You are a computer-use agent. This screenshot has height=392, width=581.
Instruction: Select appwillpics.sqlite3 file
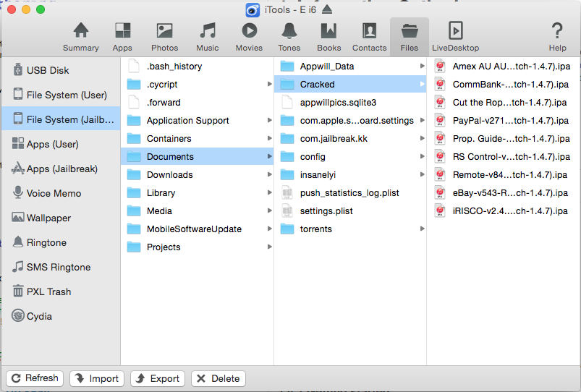pos(350,102)
